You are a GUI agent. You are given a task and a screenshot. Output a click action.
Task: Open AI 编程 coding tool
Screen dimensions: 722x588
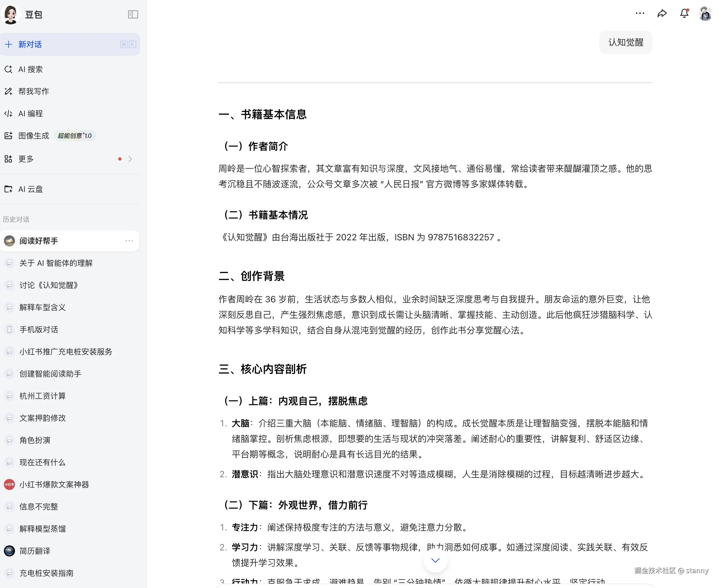click(30, 114)
